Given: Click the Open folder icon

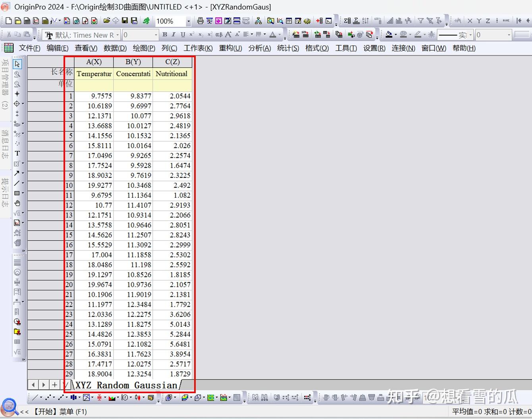Looking at the screenshot, I should (106, 21).
